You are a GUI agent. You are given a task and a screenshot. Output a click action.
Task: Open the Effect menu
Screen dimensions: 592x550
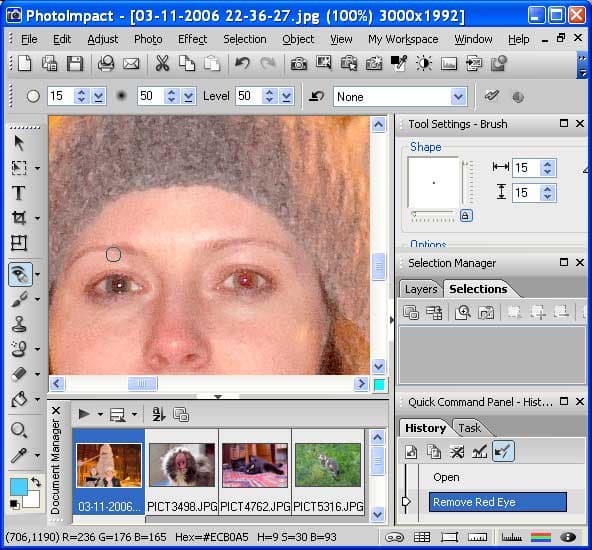[193, 39]
